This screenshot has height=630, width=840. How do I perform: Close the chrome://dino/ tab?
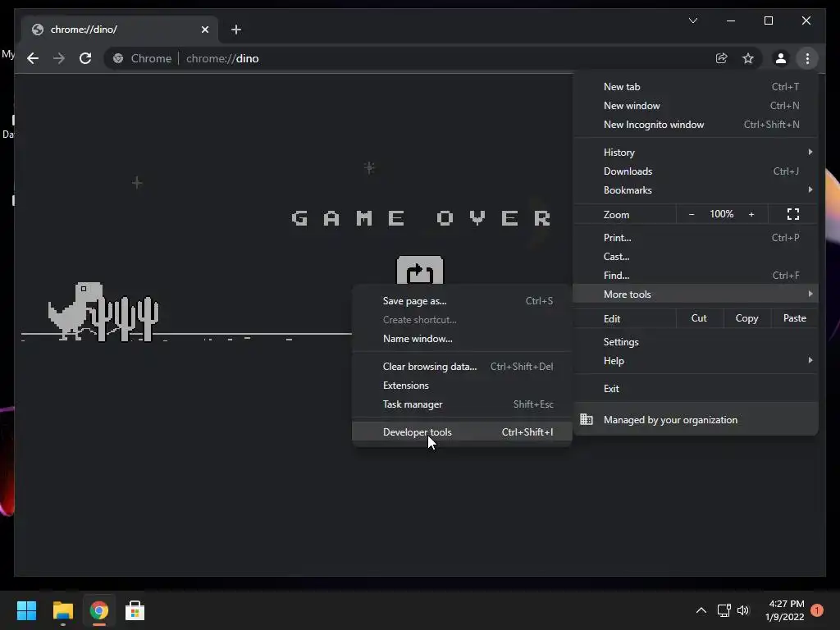tap(204, 30)
